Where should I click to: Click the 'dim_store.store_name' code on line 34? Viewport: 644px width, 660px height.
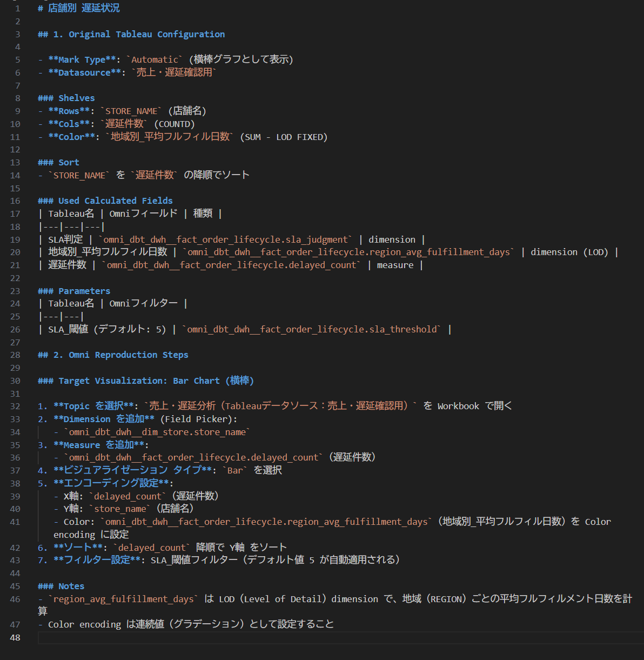coord(157,432)
